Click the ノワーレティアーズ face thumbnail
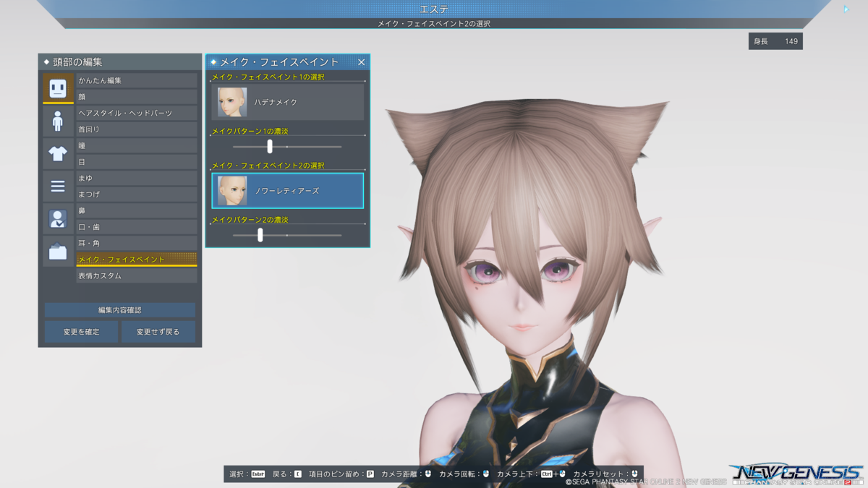 [232, 191]
